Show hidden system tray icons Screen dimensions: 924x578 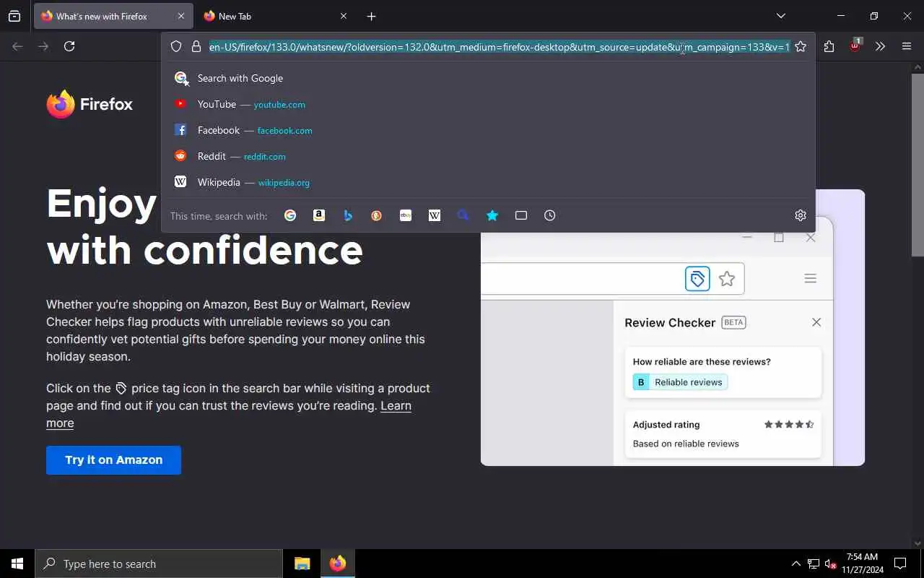(x=796, y=564)
